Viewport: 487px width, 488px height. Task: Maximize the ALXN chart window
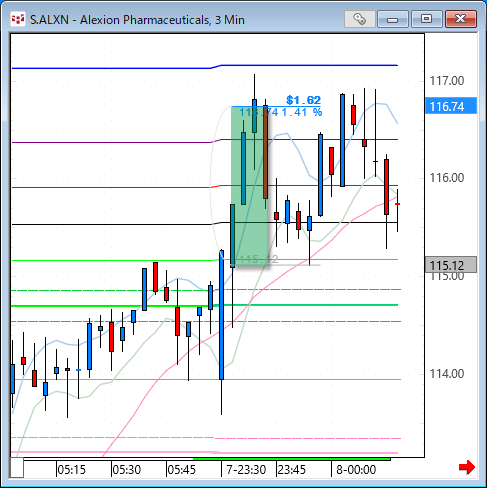click(x=426, y=19)
